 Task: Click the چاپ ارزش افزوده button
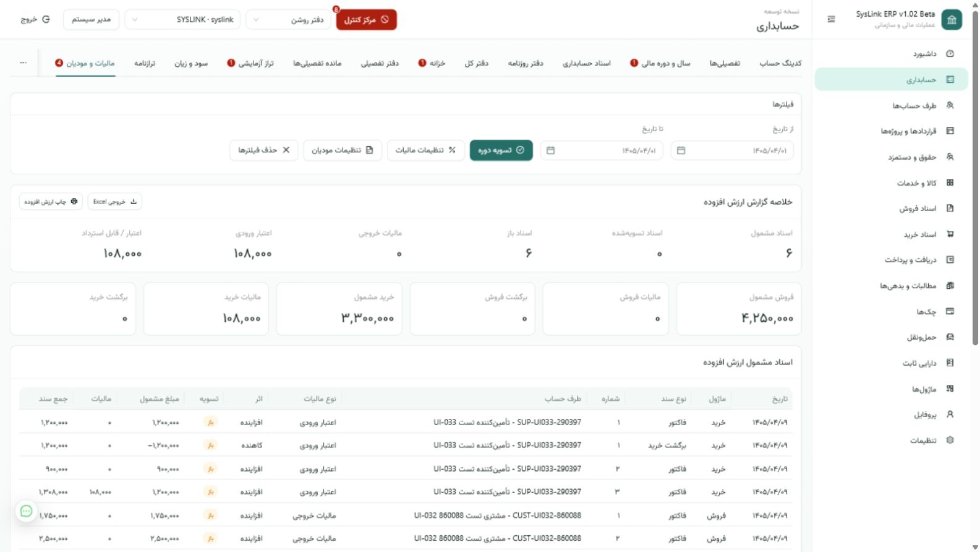51,202
